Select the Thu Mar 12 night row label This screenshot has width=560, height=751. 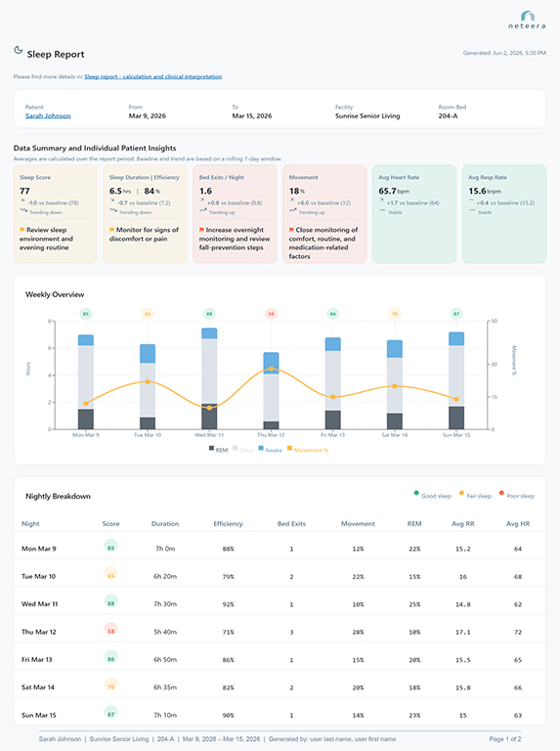point(39,633)
